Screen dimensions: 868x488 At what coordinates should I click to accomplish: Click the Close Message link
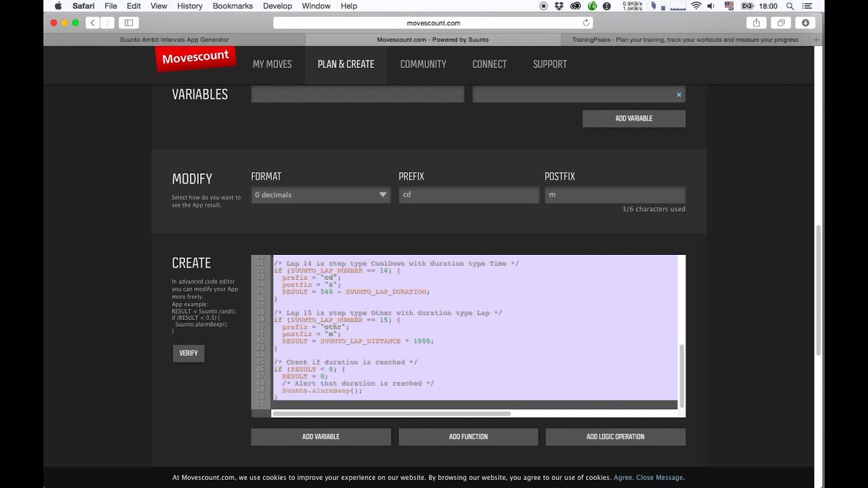660,477
